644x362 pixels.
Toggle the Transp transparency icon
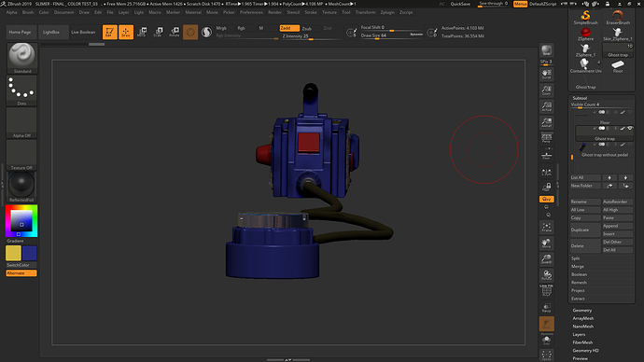(546, 307)
